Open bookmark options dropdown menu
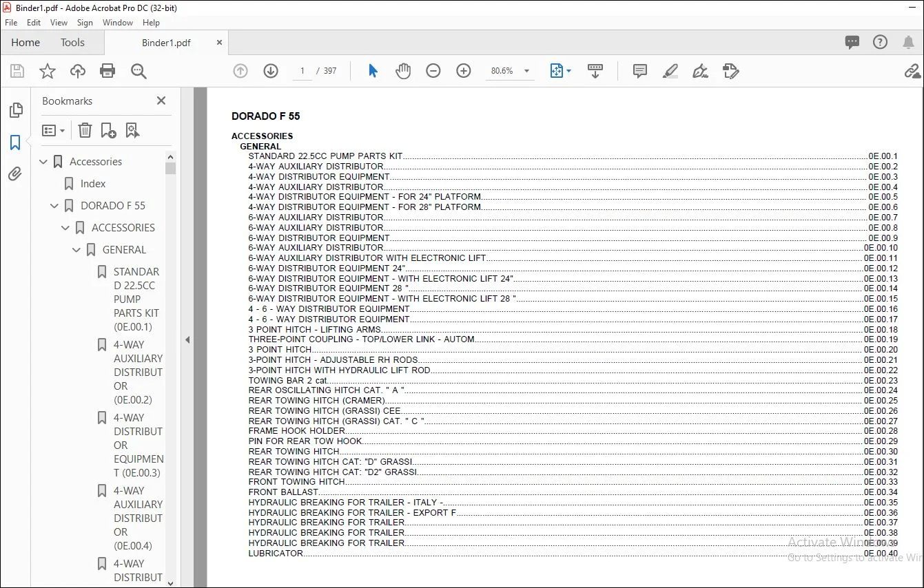 coord(53,130)
